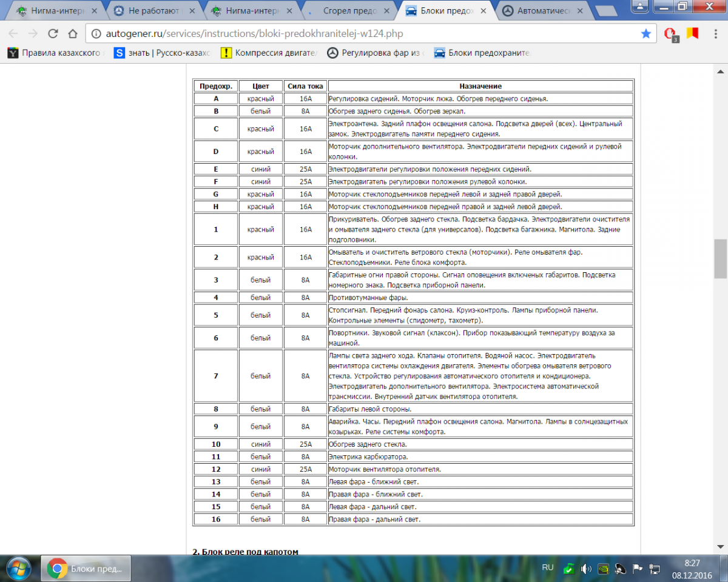The image size is (728, 582).
Task: Click 'Обогрев заднего сиденья. Обогрев зеркал.' cell
Action: point(480,112)
